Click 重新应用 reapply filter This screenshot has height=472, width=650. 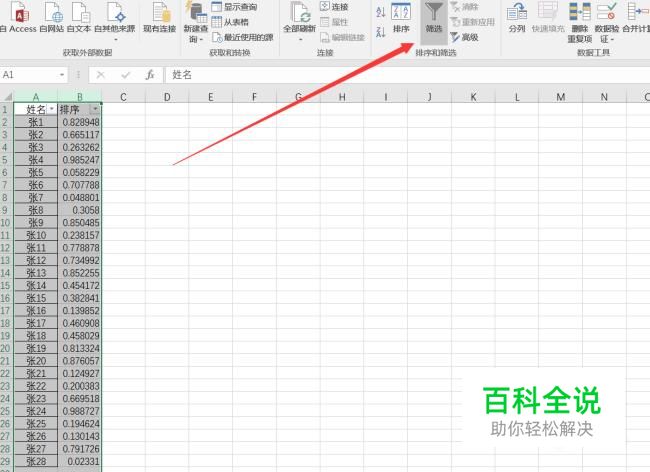tap(473, 22)
